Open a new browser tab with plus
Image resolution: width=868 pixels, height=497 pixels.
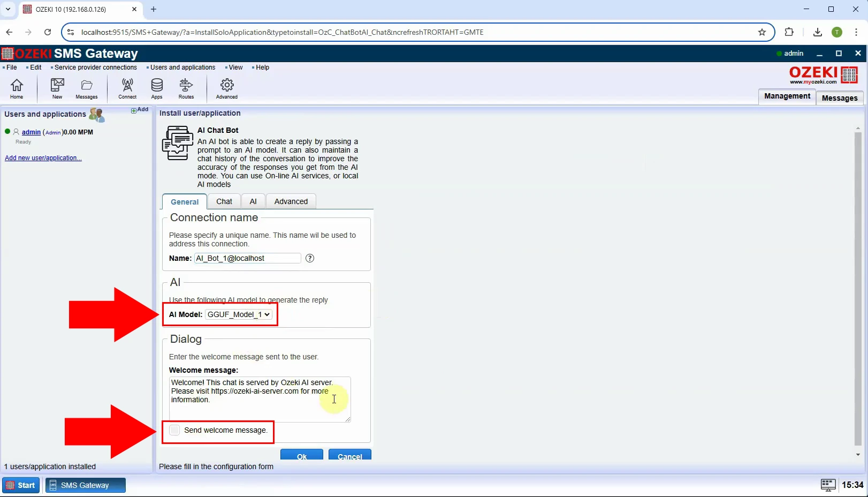(x=154, y=9)
